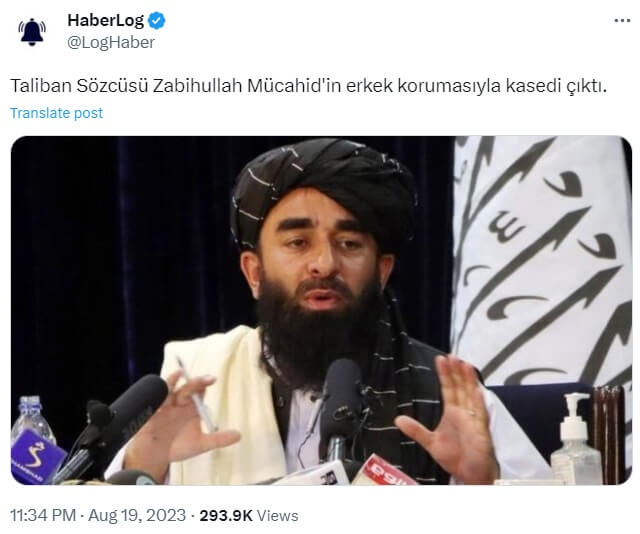Click the blue verified badge
The image size is (640, 534).
tap(156, 20)
